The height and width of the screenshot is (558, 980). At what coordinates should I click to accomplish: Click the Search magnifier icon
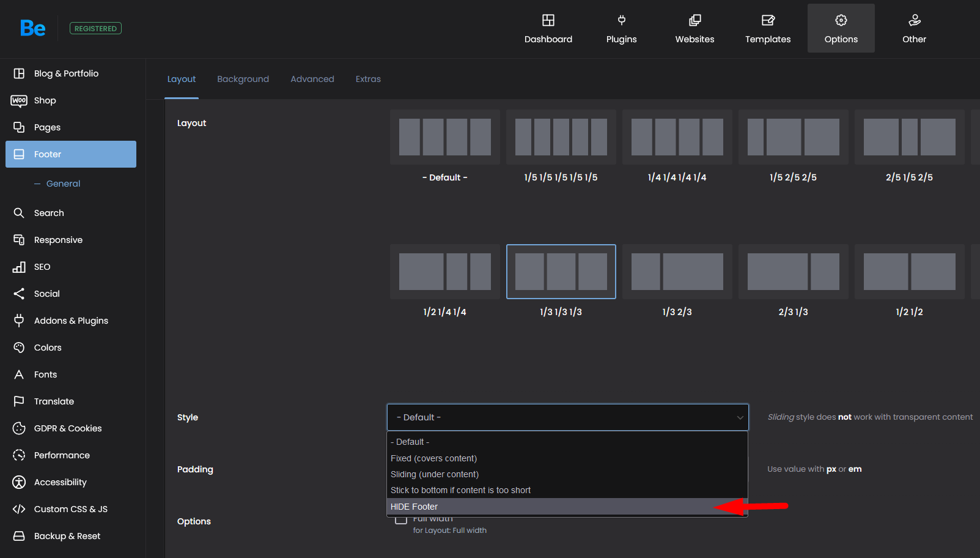[19, 213]
